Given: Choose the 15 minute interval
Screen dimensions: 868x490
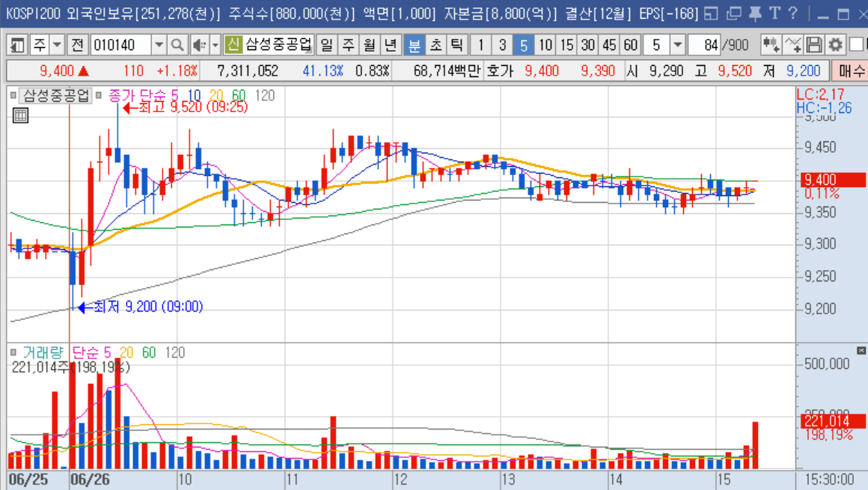Looking at the screenshot, I should click(566, 45).
